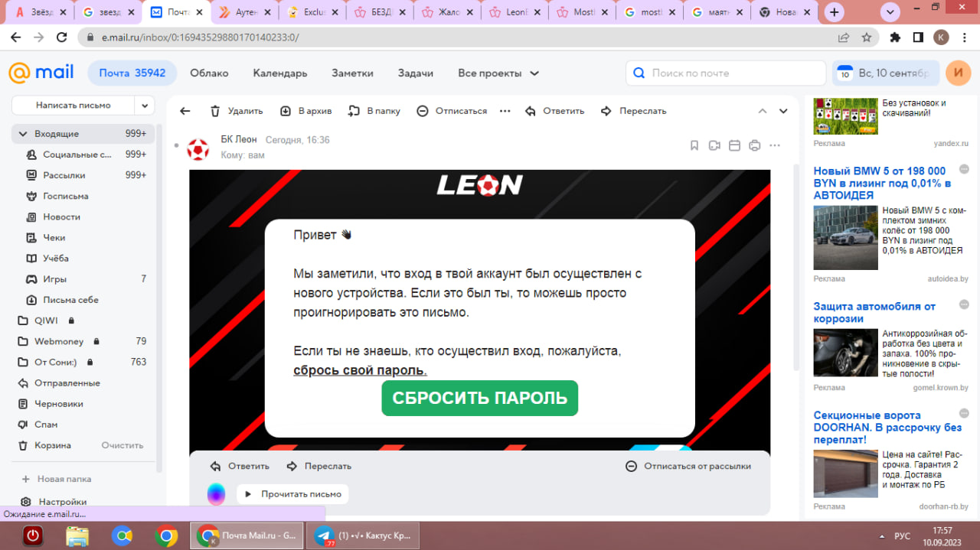Print the email with printer icon
Screen dimensions: 980x550
754,145
